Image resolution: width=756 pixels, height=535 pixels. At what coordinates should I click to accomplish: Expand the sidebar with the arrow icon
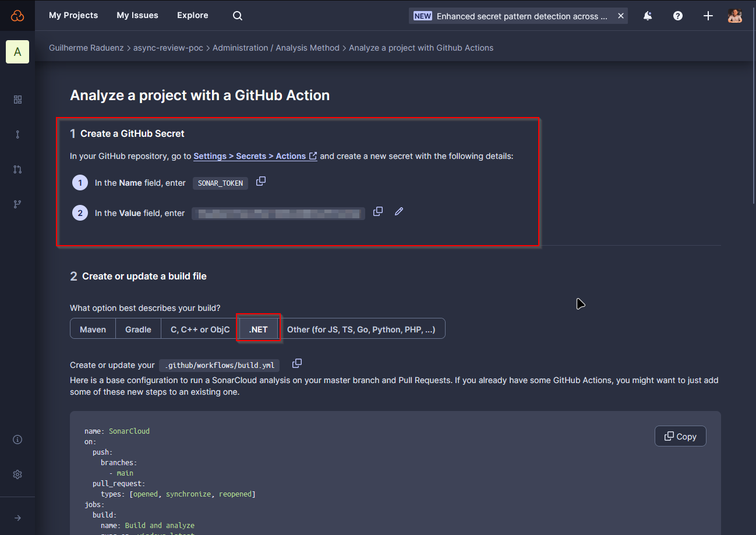[x=17, y=518]
